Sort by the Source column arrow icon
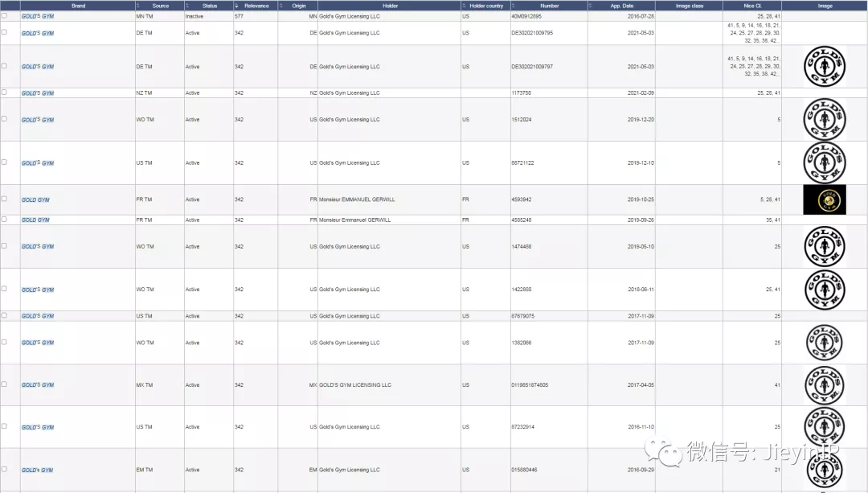Viewport: 868px width, 493px height. point(138,6)
